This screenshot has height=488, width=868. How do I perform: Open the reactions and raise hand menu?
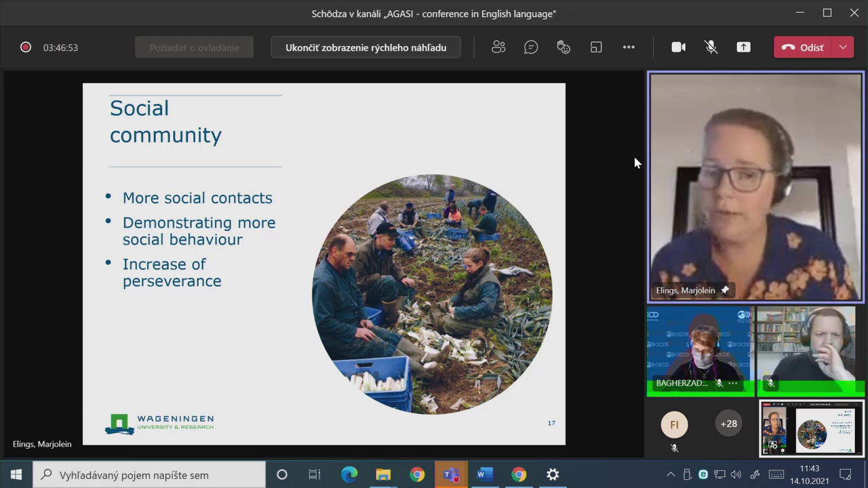coord(564,47)
